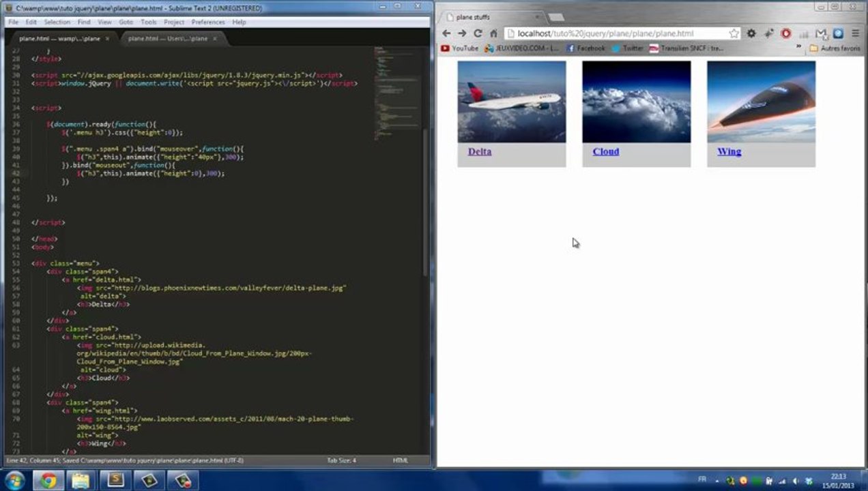Go back in the Chrome browser
The height and width of the screenshot is (491, 868).
446,33
